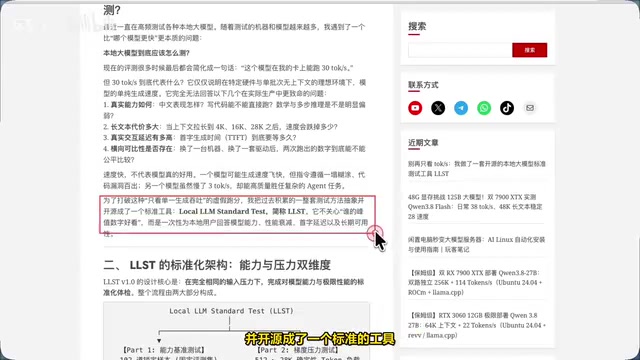Open the email contact icon

tap(530, 108)
